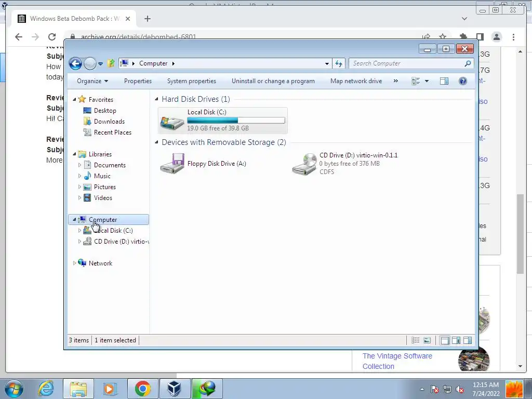The image size is (532, 399).
Task: Open the Music library
Action: (x=102, y=176)
